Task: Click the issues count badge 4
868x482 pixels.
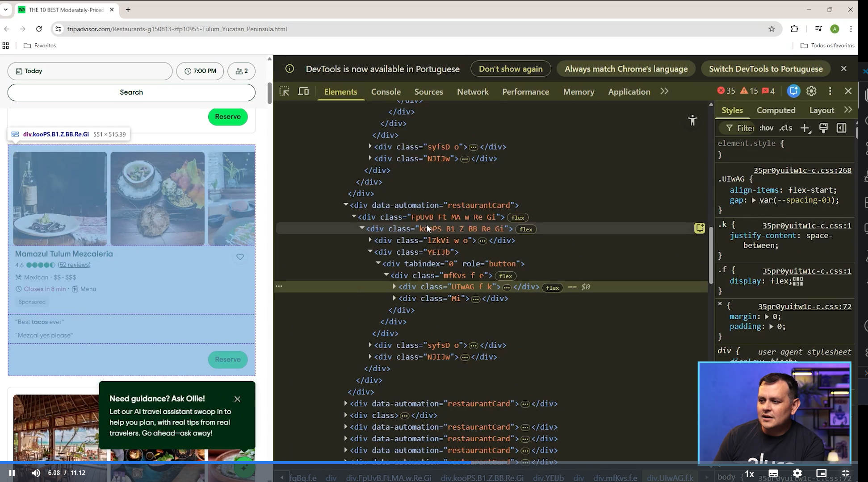Action: click(x=768, y=91)
